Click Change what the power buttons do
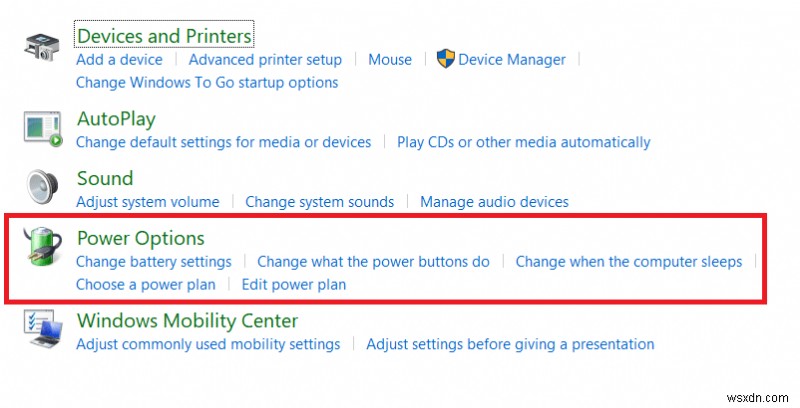This screenshot has width=800, height=408. 373,262
